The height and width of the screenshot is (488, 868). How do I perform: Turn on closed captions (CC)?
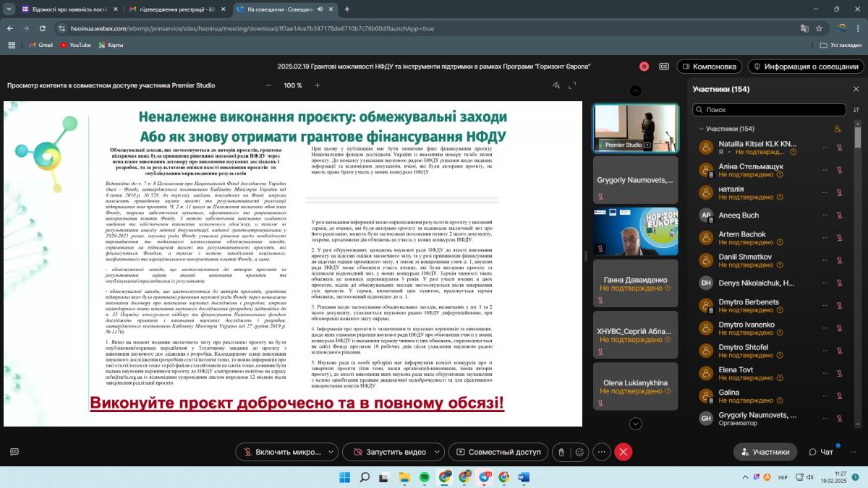point(664,67)
